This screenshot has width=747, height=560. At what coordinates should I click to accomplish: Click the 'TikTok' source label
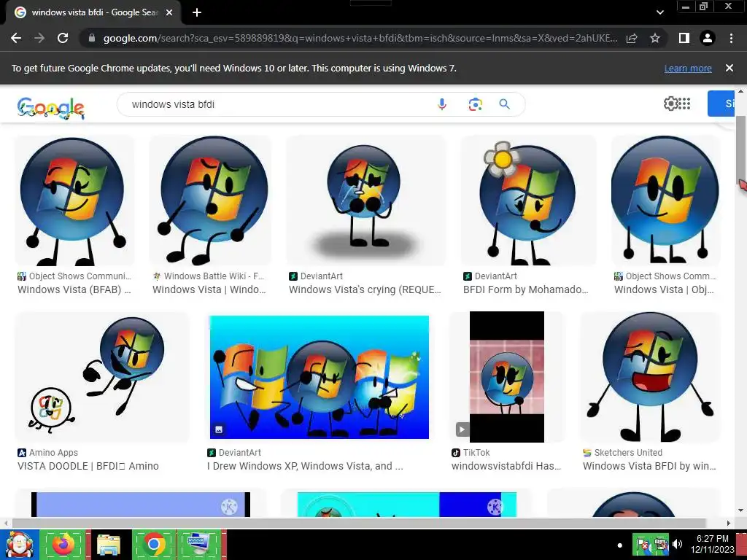[476, 453]
